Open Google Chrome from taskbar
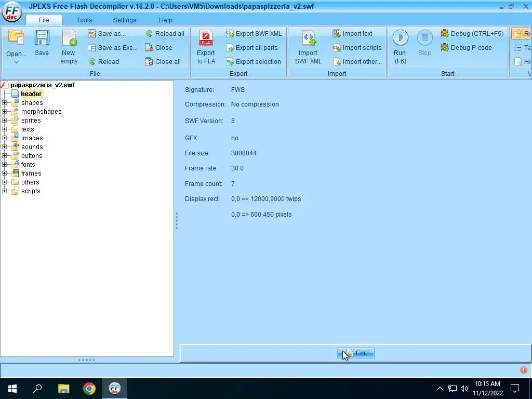 click(x=89, y=389)
